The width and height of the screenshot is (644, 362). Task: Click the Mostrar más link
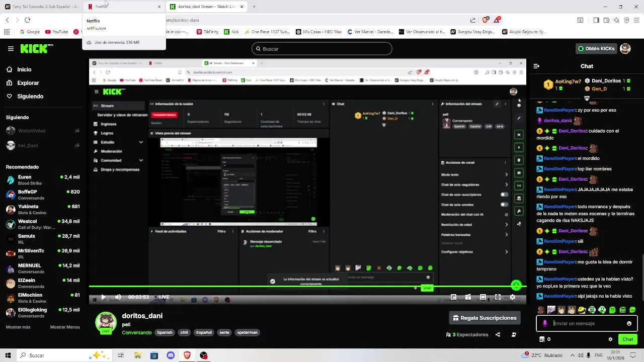click(x=18, y=327)
